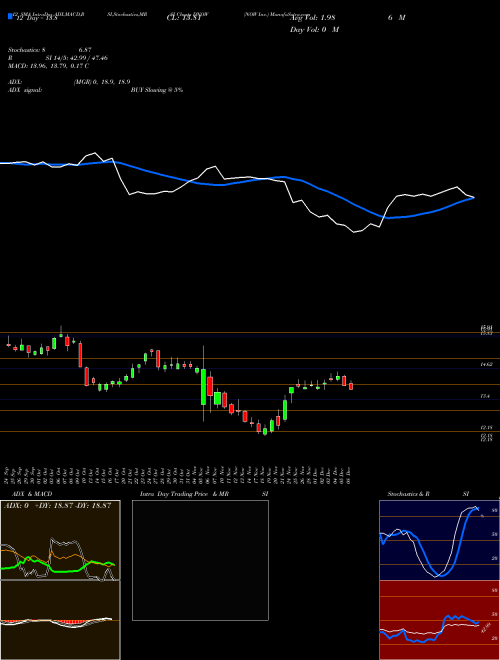500x660 pixels.
Task: Click the 'Avg Vol: 1.98' label
Action: point(312,18)
